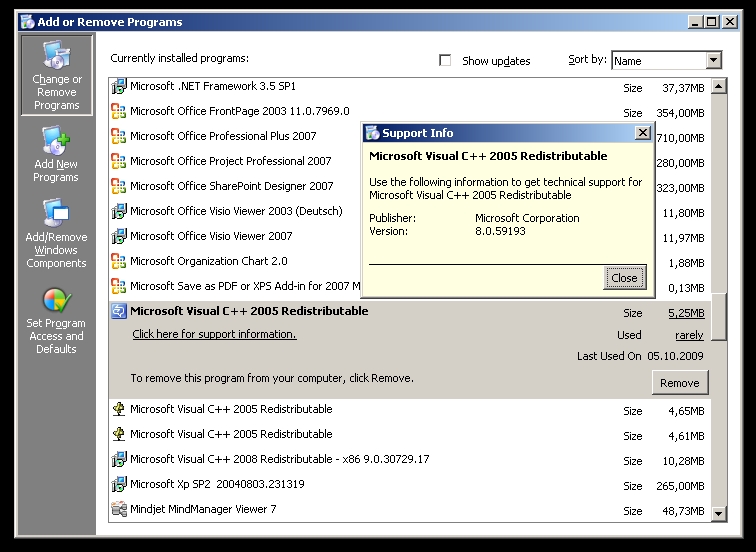Close the Support Info dialog with X
Screen dimensions: 756x552
[x=642, y=132]
